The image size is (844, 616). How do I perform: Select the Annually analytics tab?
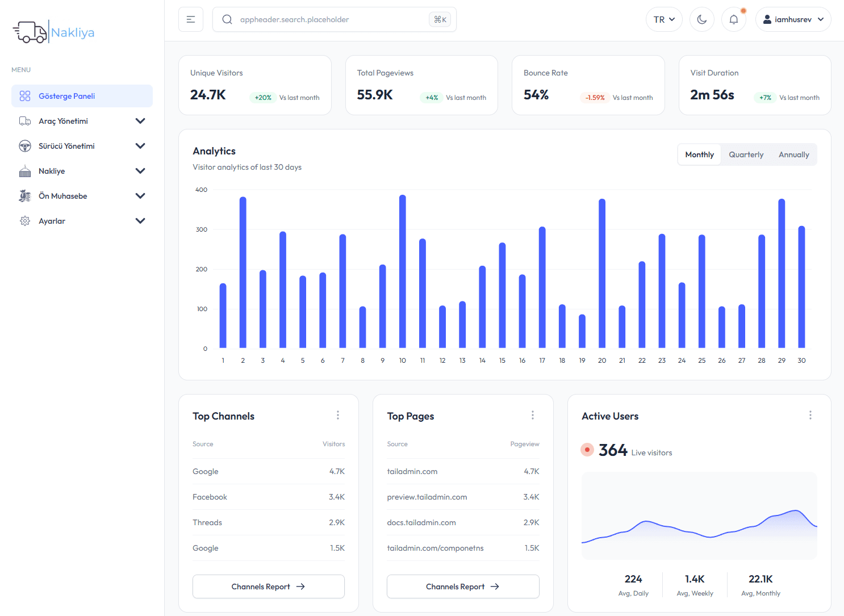point(793,154)
